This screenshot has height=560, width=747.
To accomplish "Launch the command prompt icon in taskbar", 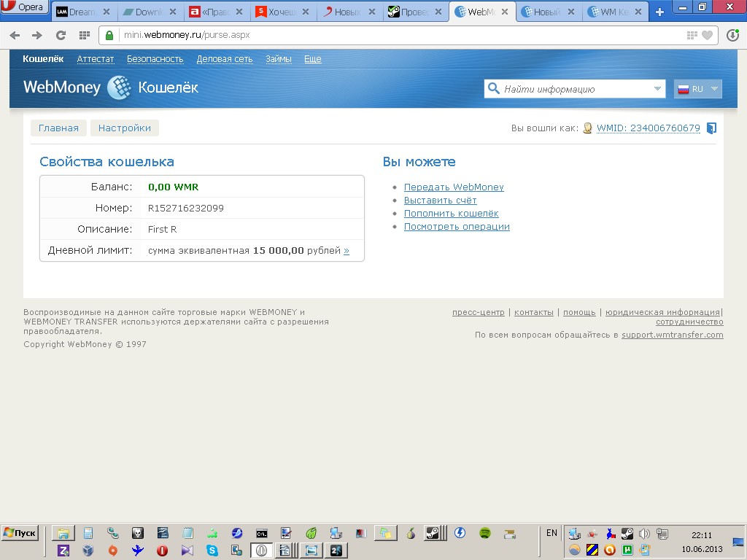I will (x=262, y=533).
